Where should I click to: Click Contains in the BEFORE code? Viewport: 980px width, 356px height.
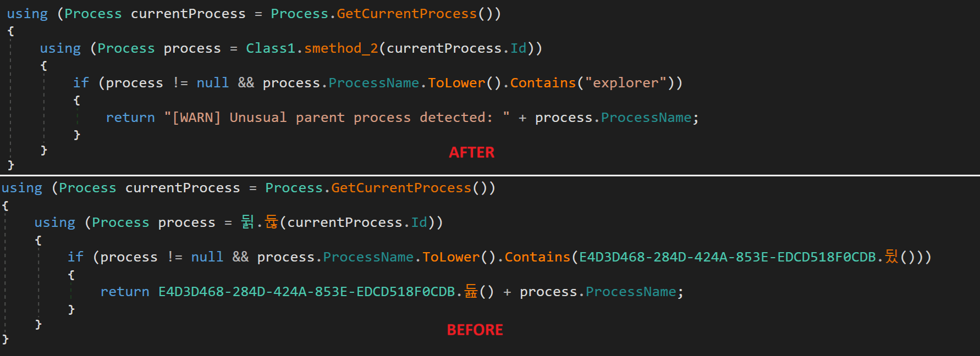537,257
